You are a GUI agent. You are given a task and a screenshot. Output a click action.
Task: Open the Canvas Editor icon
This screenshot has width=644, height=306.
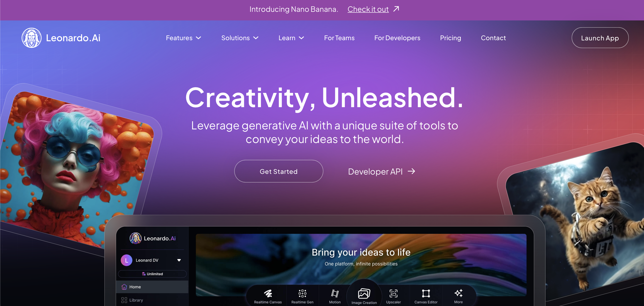[426, 293]
